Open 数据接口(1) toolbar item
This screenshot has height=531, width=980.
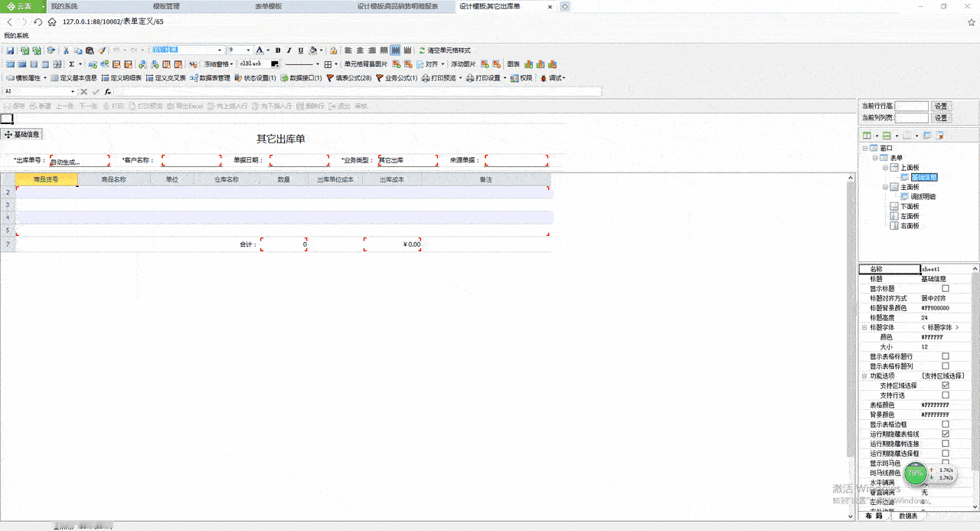tap(301, 78)
